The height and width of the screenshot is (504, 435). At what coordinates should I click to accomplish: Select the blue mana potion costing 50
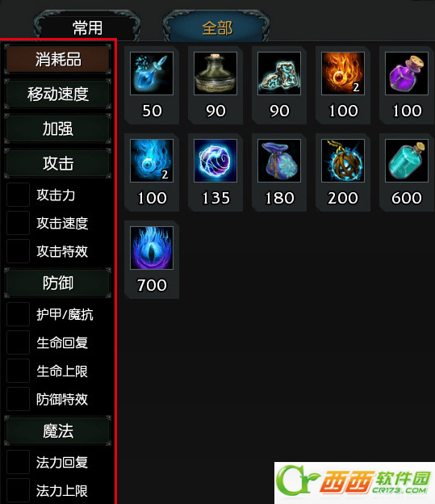(152, 73)
